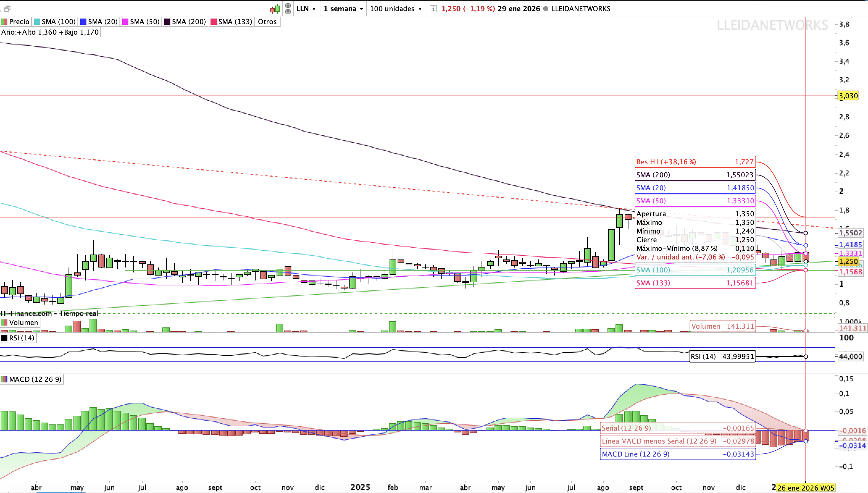
Task: Click the 'Var. / unidad ant. (−7,06 %)' row
Action: 695,257
